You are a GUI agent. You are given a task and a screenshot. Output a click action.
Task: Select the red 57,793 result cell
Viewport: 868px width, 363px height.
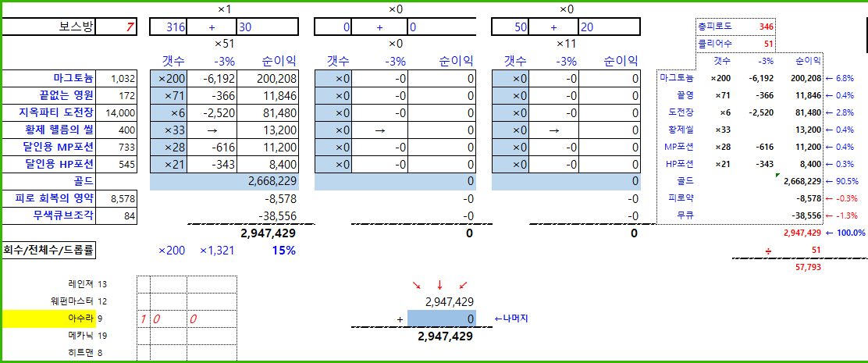click(806, 267)
